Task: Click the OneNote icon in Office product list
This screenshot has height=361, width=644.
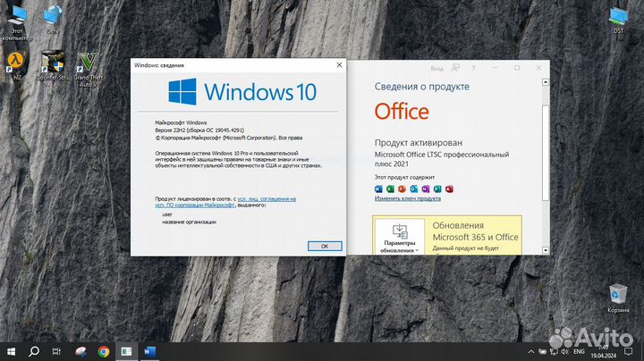Action: point(426,189)
